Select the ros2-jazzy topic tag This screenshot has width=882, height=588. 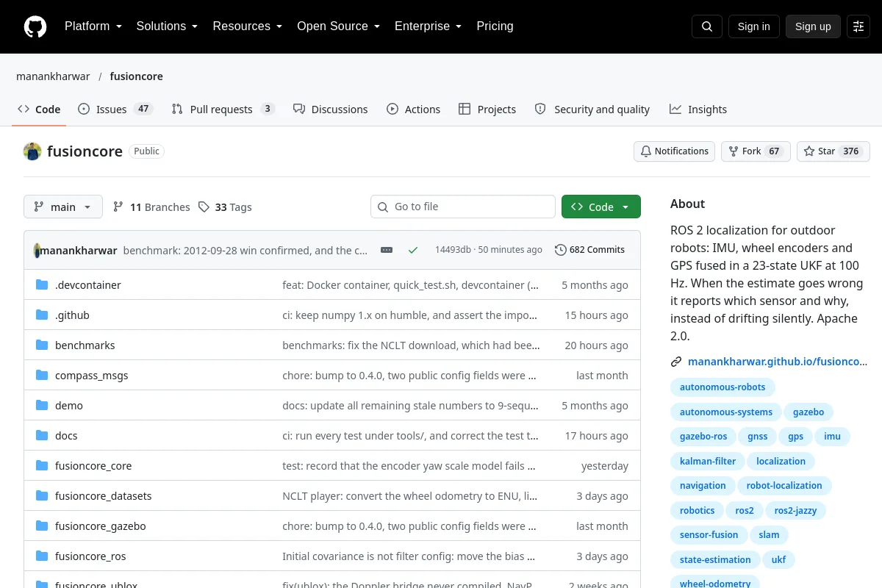(x=796, y=511)
